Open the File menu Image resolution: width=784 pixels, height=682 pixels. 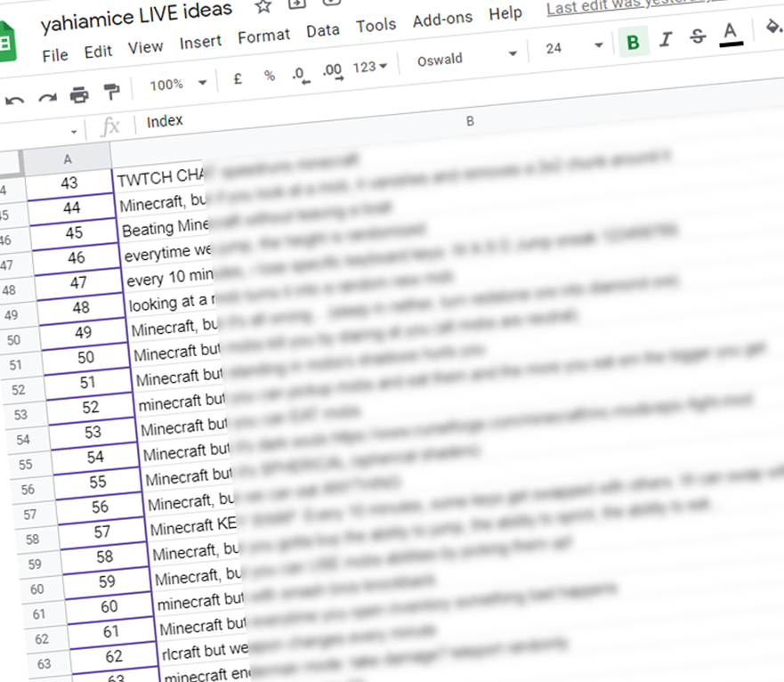(55, 55)
